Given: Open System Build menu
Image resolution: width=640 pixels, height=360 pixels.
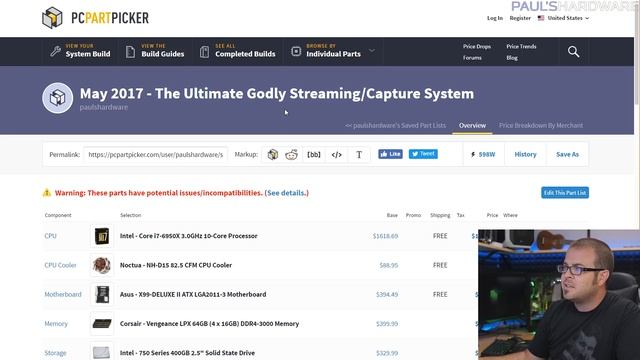Looking at the screenshot, I should (80, 51).
